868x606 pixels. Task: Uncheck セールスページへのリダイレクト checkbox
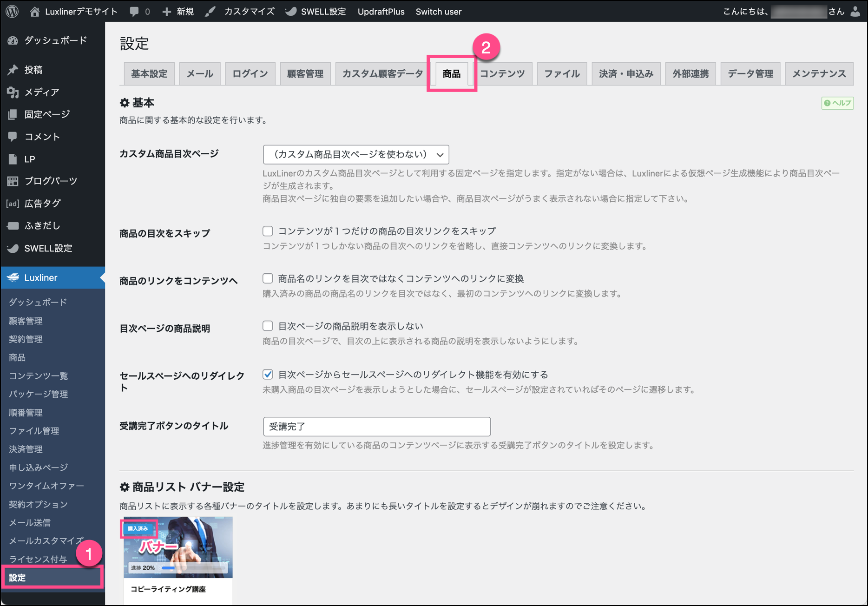[268, 374]
